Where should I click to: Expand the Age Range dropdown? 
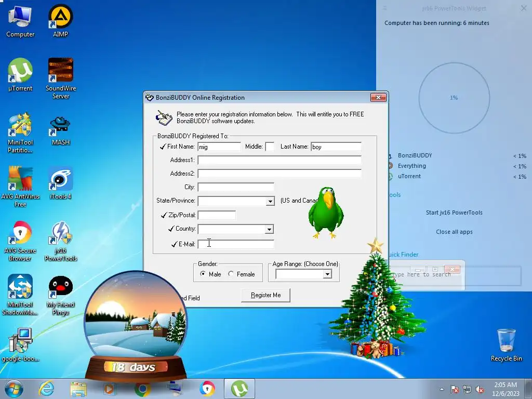327,274
